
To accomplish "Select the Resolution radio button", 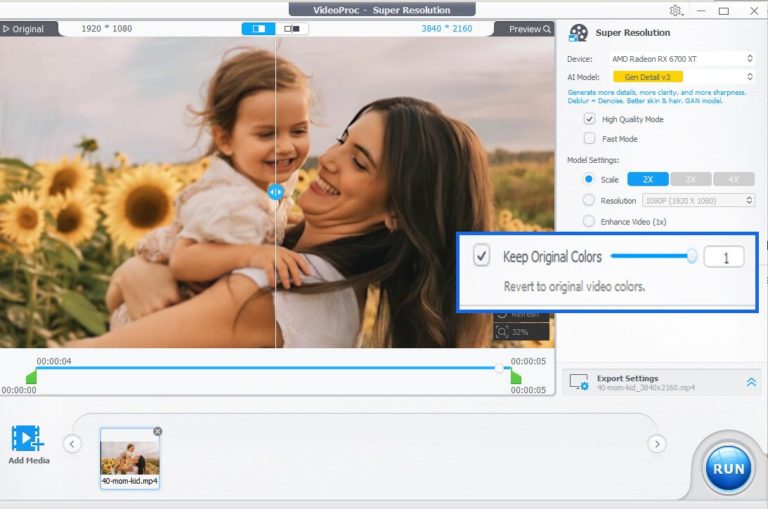I will pyautogui.click(x=589, y=200).
